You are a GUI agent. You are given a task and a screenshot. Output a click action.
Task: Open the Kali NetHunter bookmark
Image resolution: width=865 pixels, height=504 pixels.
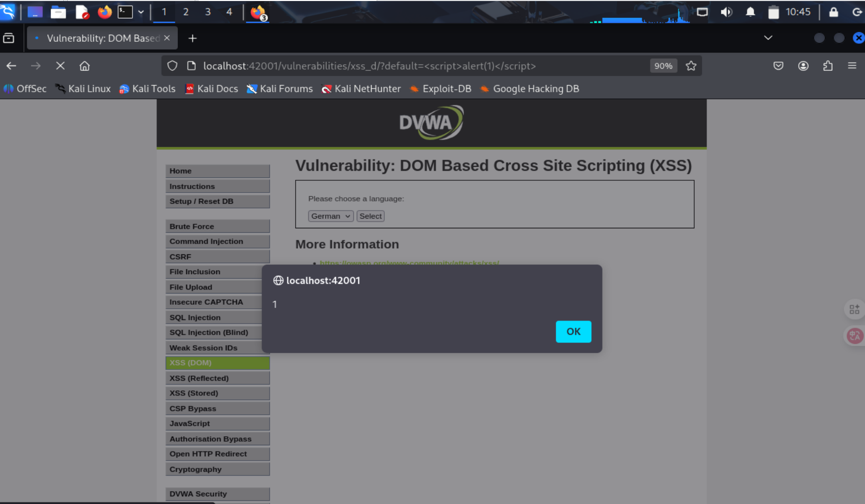(x=361, y=89)
